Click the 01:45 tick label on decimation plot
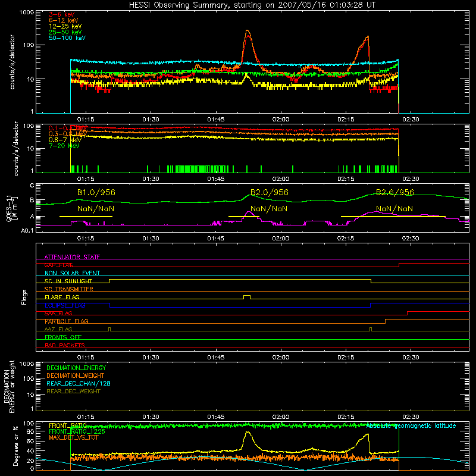 [216, 417]
